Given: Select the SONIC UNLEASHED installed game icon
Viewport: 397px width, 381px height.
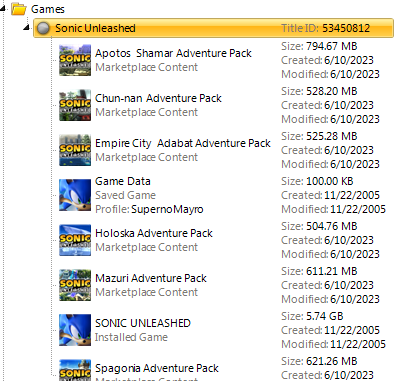Looking at the screenshot, I should click(75, 330).
